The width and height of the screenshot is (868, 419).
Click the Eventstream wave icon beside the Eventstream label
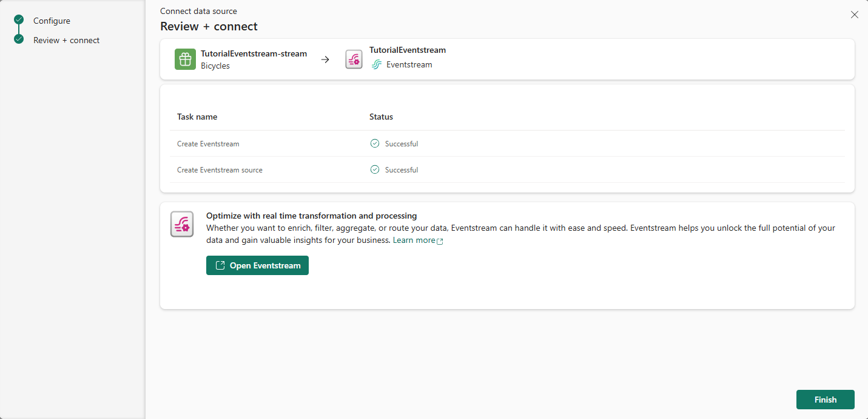pyautogui.click(x=377, y=64)
